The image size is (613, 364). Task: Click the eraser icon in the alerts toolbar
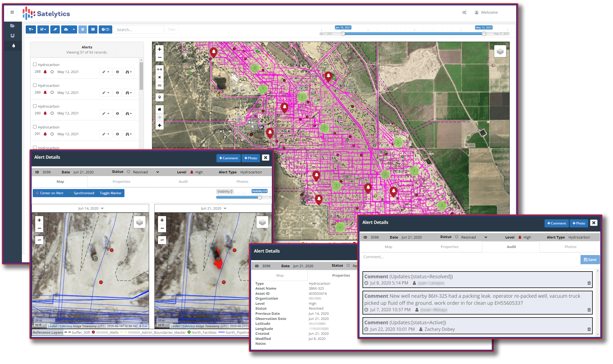click(x=55, y=29)
